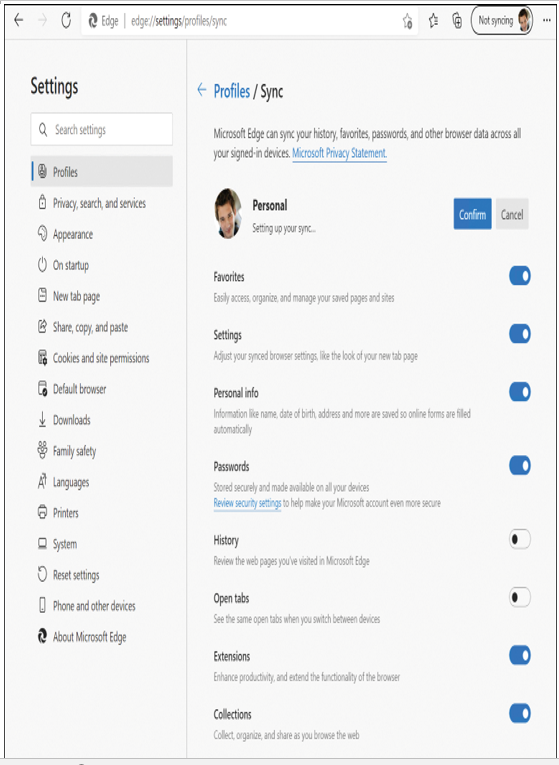Click the Review security settings link
The height and width of the screenshot is (765, 559).
pos(247,503)
